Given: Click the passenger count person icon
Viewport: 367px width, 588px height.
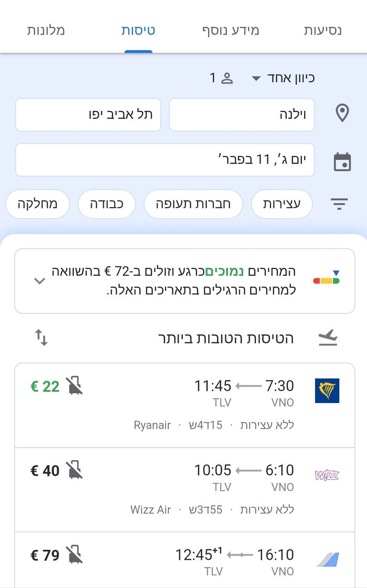Looking at the screenshot, I should tap(227, 79).
